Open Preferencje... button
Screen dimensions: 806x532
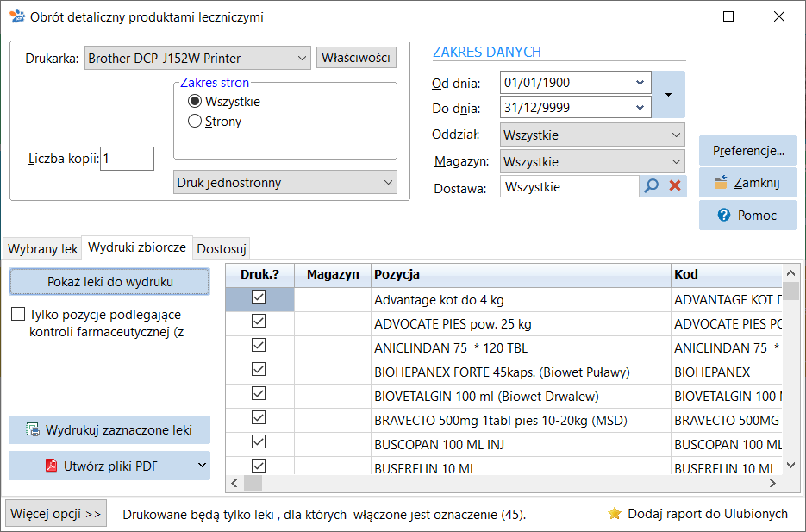coord(748,151)
